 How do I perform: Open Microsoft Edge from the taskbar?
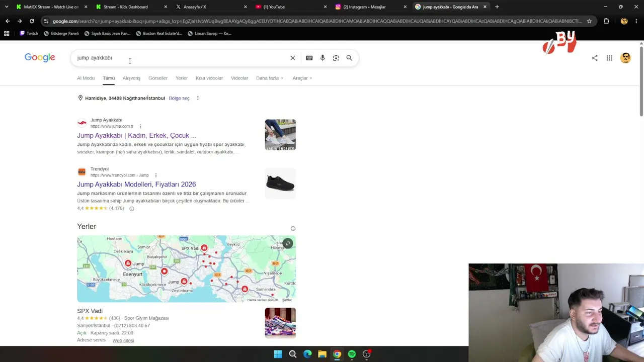tap(307, 354)
